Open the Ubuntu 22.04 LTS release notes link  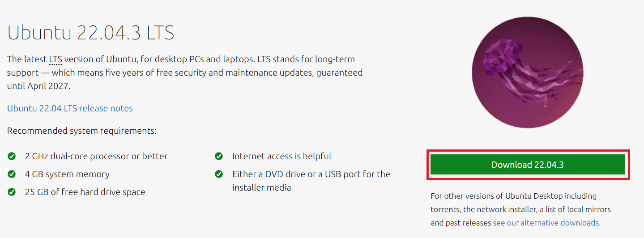pos(70,108)
